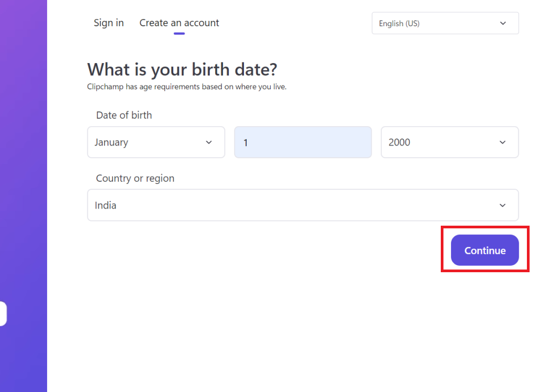Click the chevron arrow in India field
This screenshot has height=392, width=559.
[x=503, y=205]
